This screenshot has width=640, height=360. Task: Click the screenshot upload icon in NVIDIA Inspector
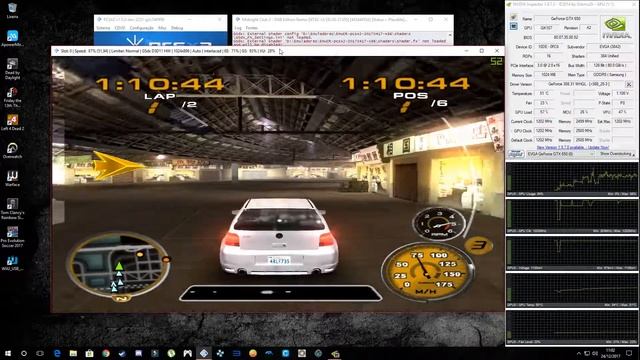tap(513, 18)
